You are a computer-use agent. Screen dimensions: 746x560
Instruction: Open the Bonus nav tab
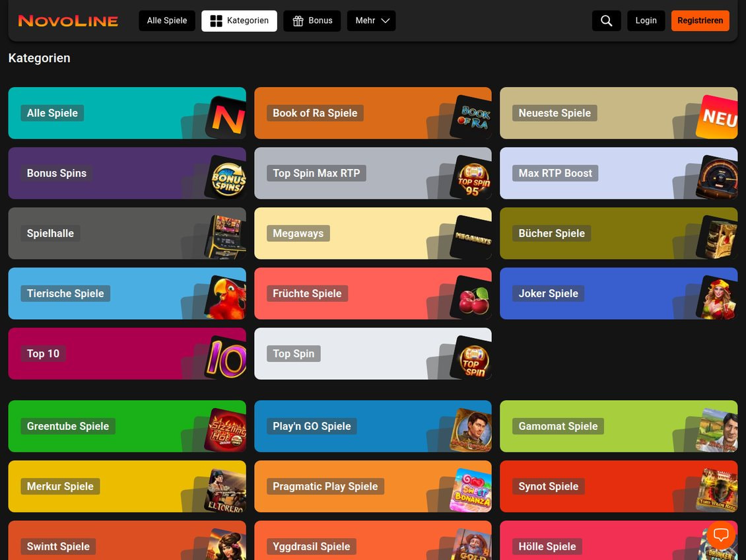(x=312, y=20)
